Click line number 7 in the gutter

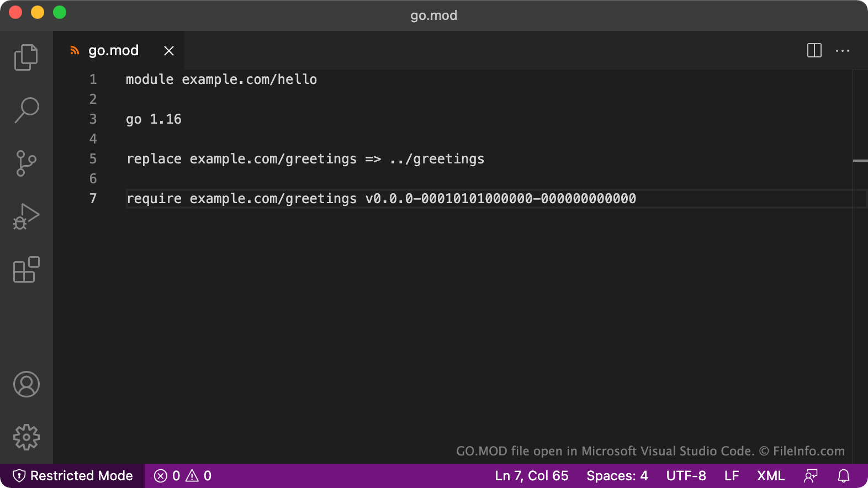point(93,199)
